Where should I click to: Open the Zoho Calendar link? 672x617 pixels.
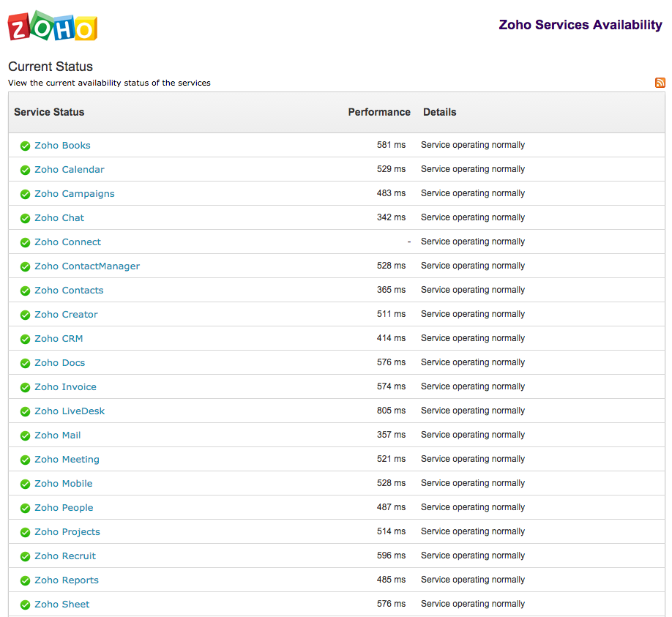click(x=70, y=169)
